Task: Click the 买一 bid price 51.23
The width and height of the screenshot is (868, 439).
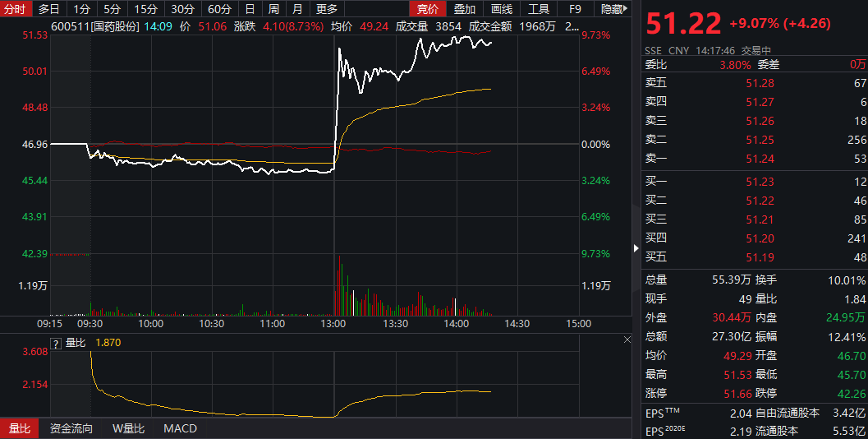Action: point(760,182)
